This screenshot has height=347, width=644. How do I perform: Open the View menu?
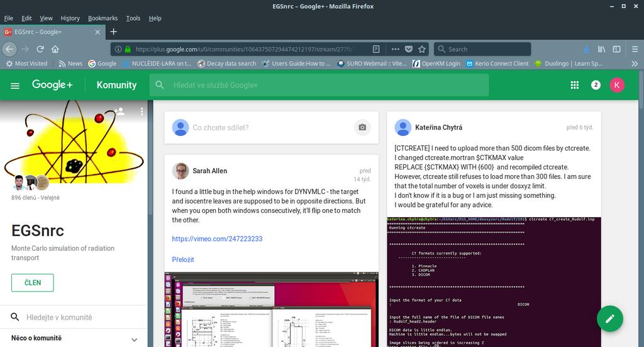pyautogui.click(x=46, y=18)
